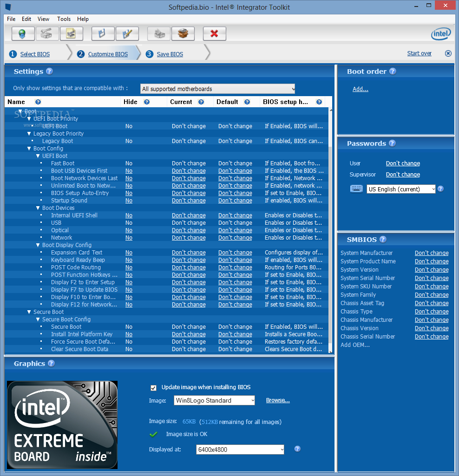Click the Start over link
Screen dimensions: 459x476
419,53
